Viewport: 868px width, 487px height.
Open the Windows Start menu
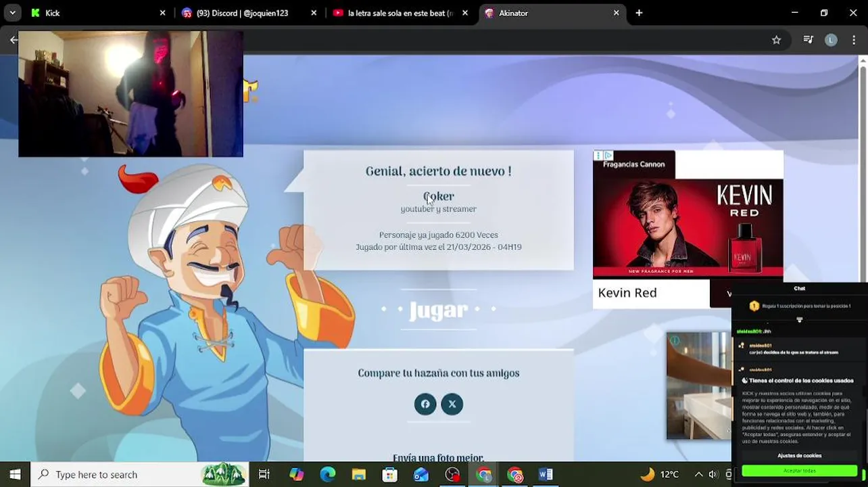point(15,474)
